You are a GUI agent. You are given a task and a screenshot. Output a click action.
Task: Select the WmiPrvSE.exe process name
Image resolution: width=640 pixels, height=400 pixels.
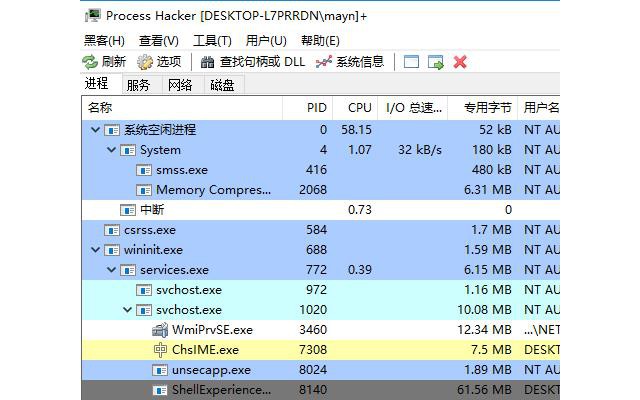coord(212,330)
